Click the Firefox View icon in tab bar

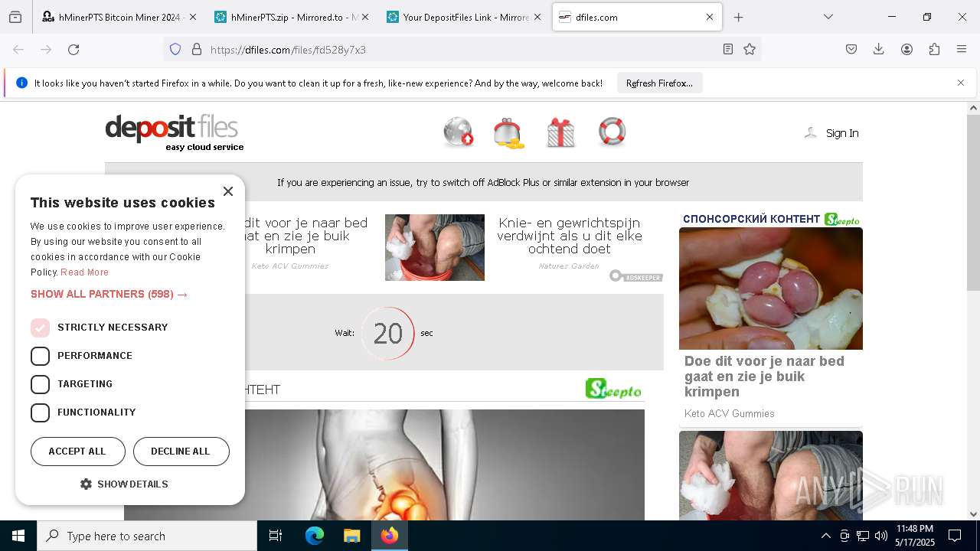coord(15,17)
